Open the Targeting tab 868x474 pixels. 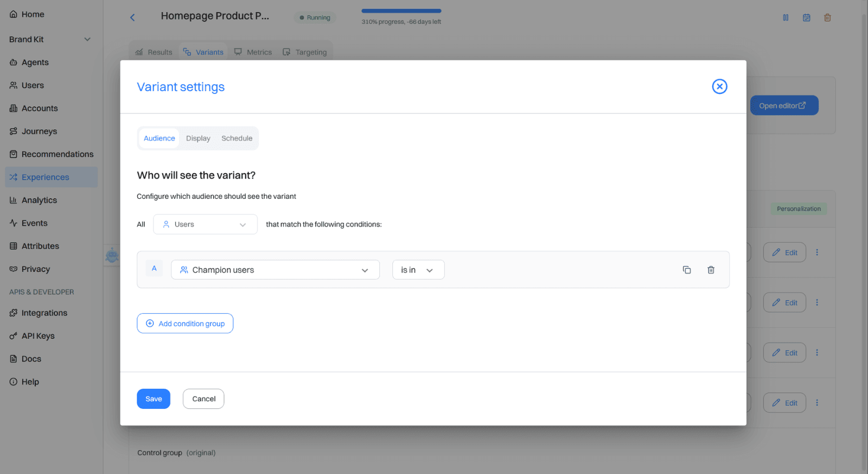click(305, 52)
